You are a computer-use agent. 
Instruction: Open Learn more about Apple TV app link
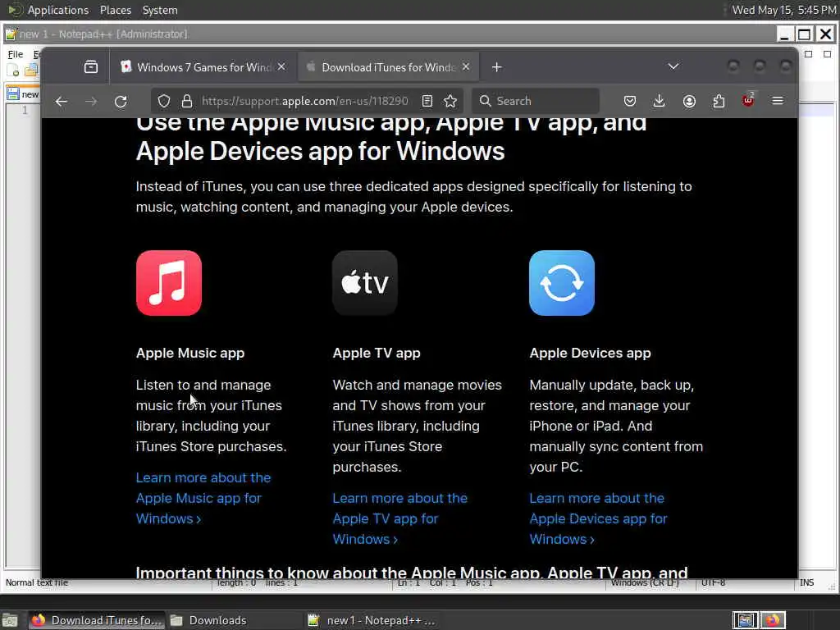[x=399, y=518]
